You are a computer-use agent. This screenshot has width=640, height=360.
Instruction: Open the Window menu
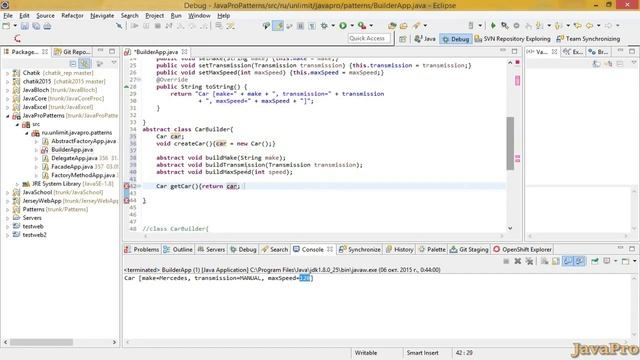click(199, 16)
